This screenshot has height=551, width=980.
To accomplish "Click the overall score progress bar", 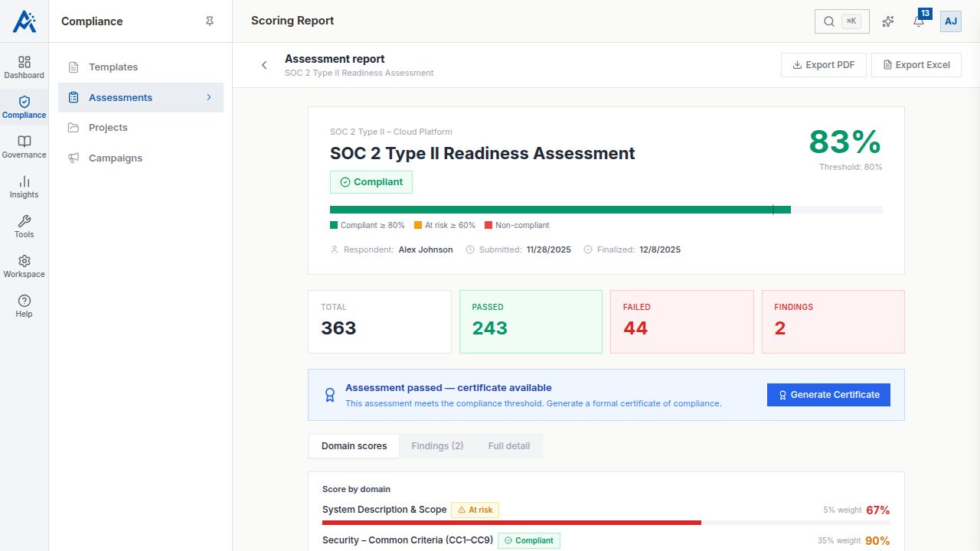I will [606, 210].
